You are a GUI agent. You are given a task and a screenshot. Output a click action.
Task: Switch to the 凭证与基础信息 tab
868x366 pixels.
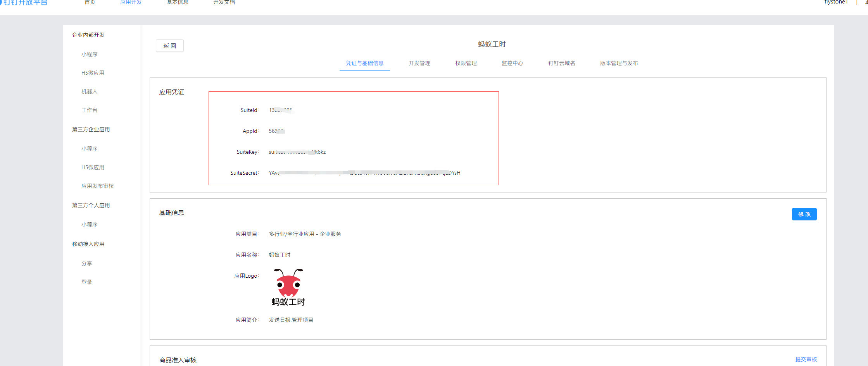[365, 63]
